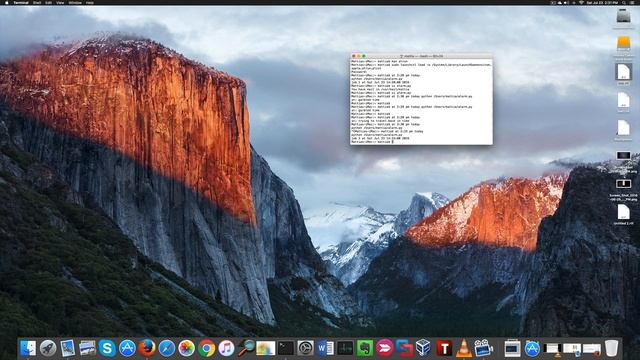Viewport: 640px width, 360px height.
Task: Open the Trash in the Dock
Action: pos(611,348)
